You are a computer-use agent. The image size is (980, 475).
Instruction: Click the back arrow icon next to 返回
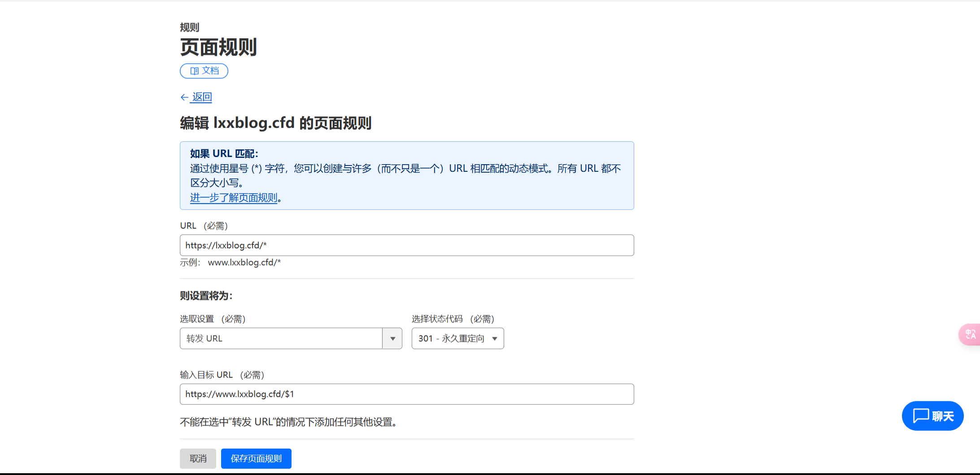[184, 97]
